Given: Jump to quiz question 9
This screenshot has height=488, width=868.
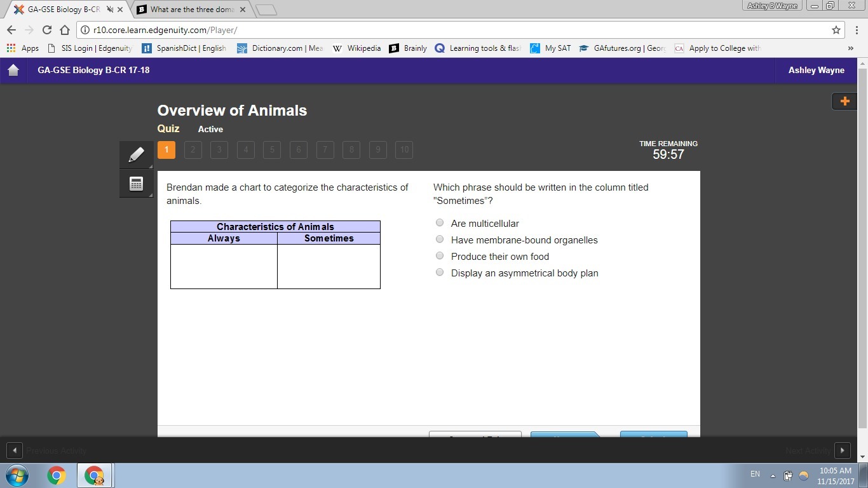Looking at the screenshot, I should (x=378, y=150).
